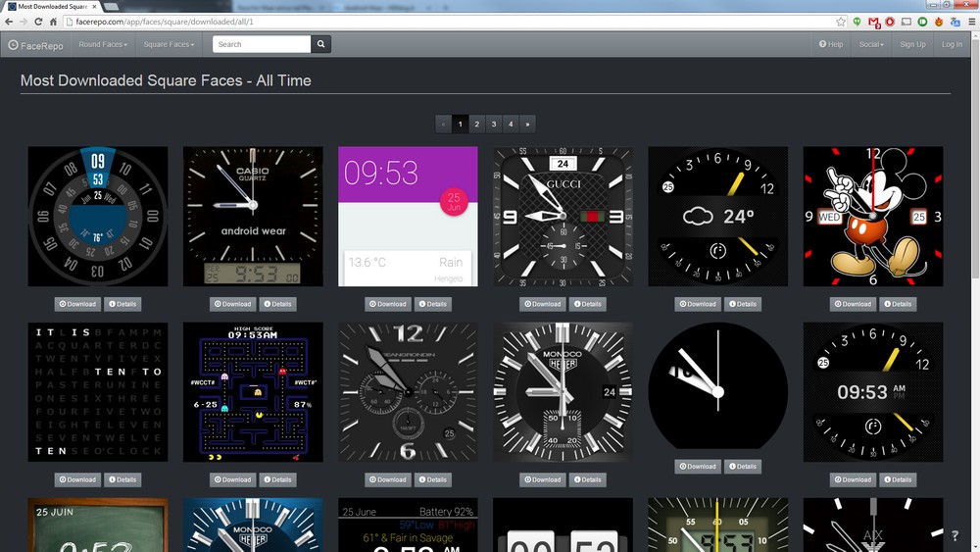Click the browser back arrow

pyautogui.click(x=9, y=22)
